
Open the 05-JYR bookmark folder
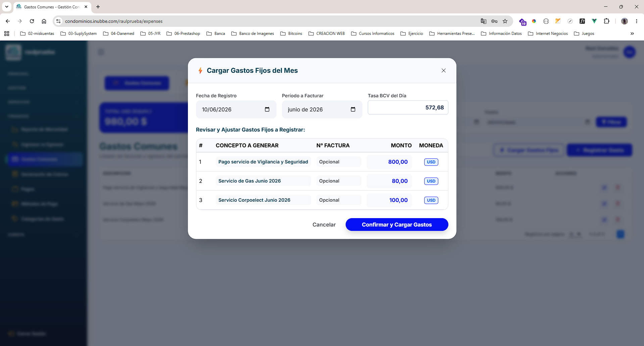point(150,34)
